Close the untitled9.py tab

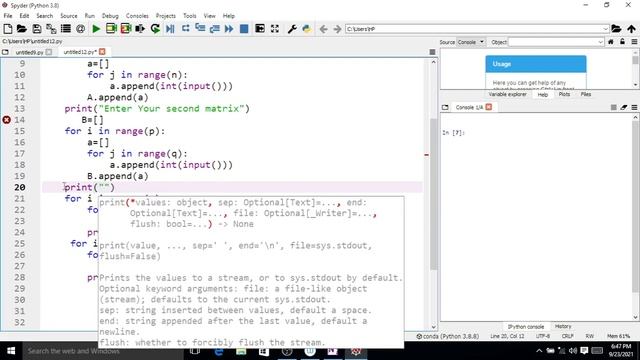(x=49, y=52)
